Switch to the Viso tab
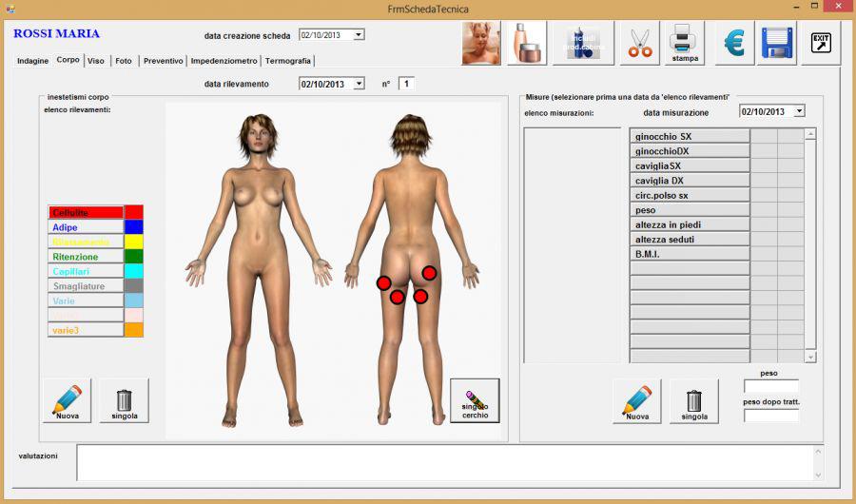 (96, 61)
